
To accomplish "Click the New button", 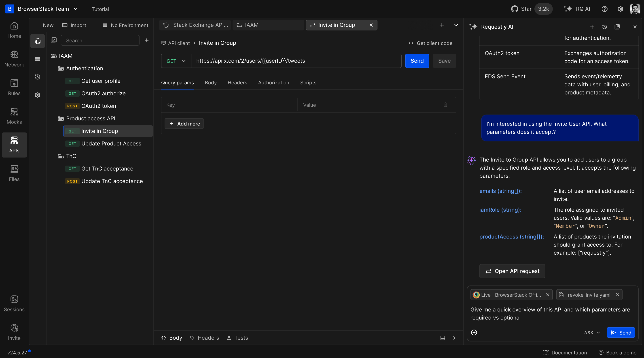I will point(44,25).
